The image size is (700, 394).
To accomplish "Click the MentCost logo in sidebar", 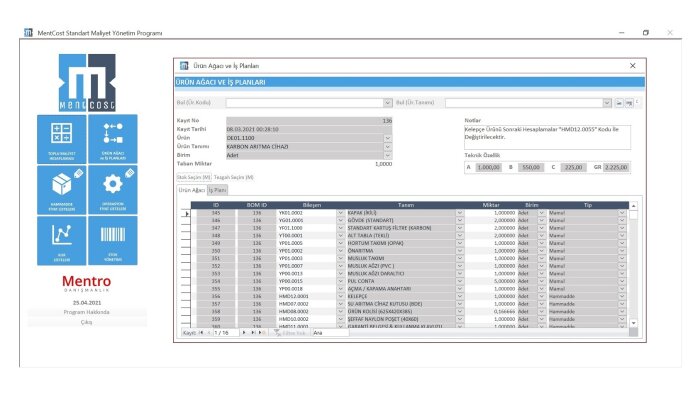I will coord(87,83).
